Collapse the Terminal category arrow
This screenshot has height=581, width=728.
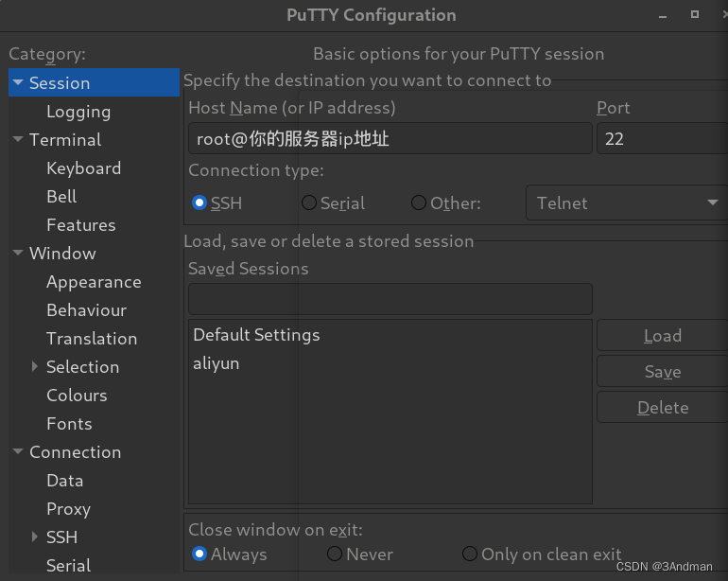pyautogui.click(x=18, y=139)
